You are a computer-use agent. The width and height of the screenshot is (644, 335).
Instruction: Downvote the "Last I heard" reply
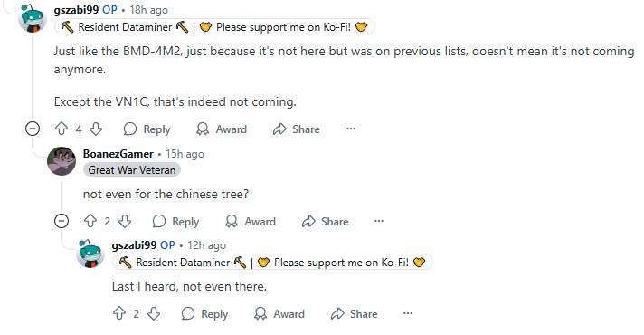[154, 314]
